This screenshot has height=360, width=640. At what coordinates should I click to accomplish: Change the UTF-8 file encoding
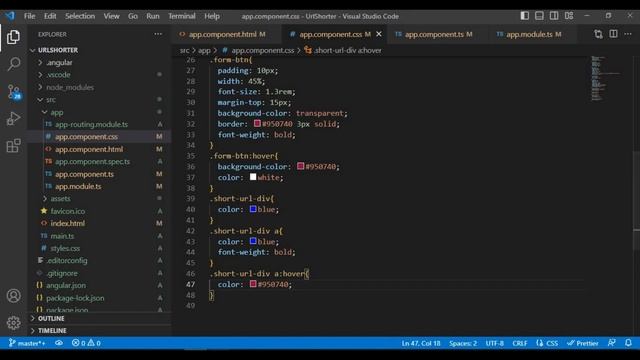(495, 343)
